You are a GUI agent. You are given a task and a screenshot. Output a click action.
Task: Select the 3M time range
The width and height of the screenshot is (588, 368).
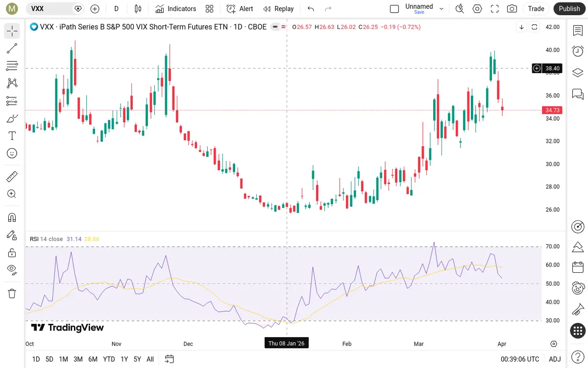point(78,359)
